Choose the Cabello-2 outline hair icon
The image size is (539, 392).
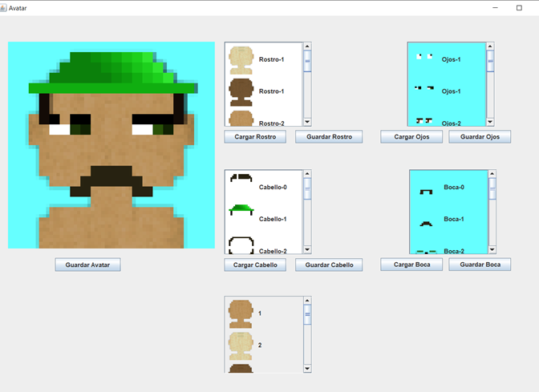[241, 245]
